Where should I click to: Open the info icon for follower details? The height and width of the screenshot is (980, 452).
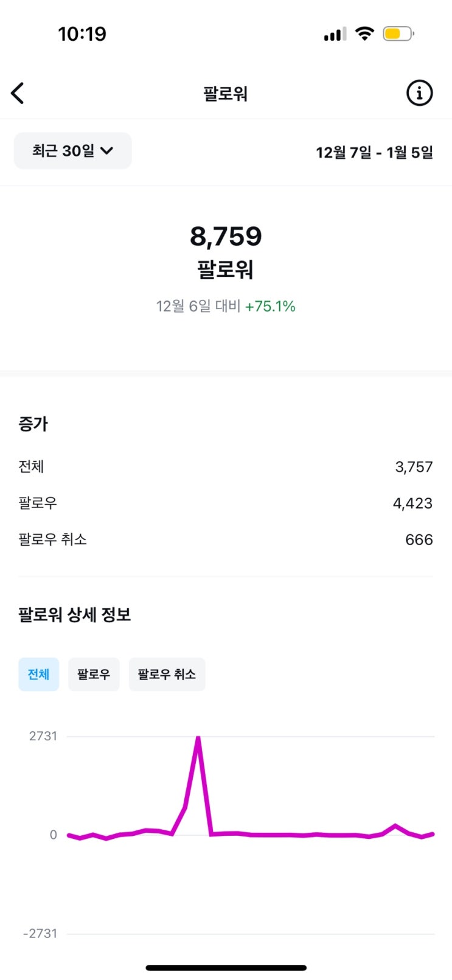(419, 94)
